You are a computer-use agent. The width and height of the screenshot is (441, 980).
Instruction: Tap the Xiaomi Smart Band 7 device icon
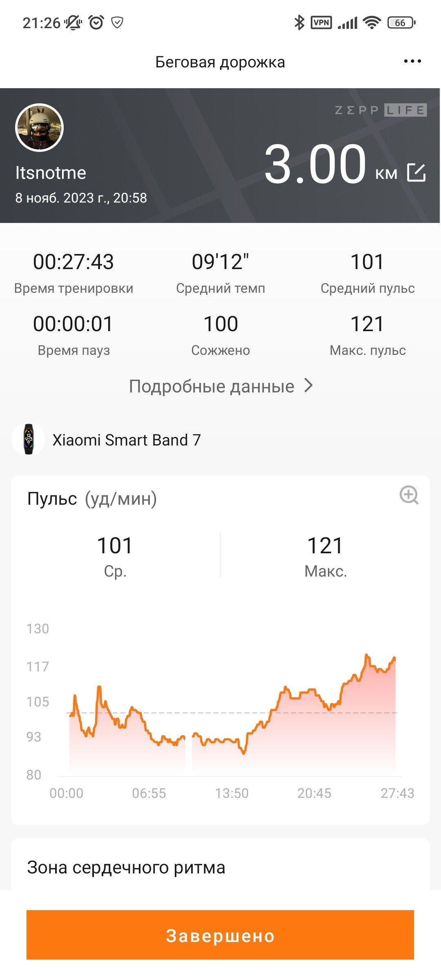click(x=28, y=439)
